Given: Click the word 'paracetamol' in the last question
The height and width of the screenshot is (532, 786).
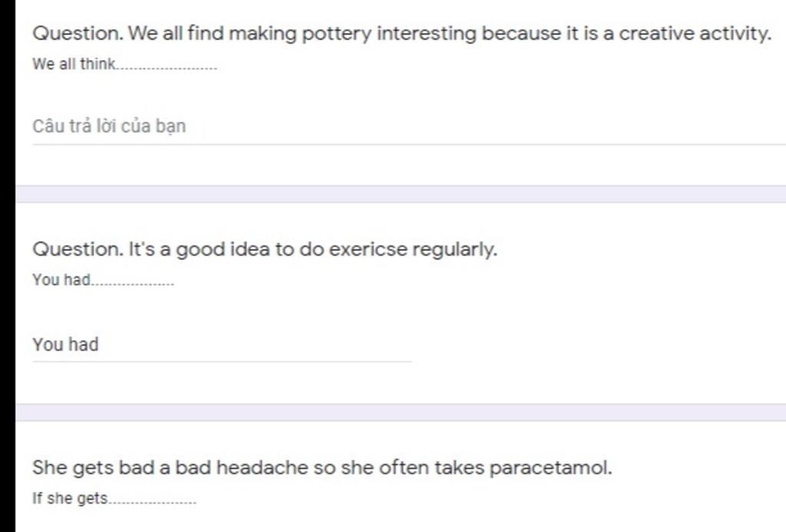Looking at the screenshot, I should click(x=550, y=468).
